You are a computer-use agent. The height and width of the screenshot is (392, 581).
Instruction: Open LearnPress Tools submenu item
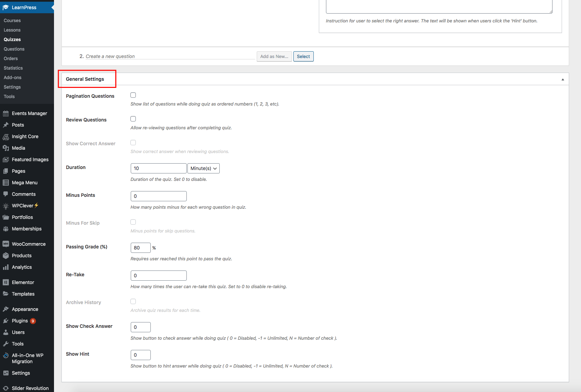tap(9, 96)
